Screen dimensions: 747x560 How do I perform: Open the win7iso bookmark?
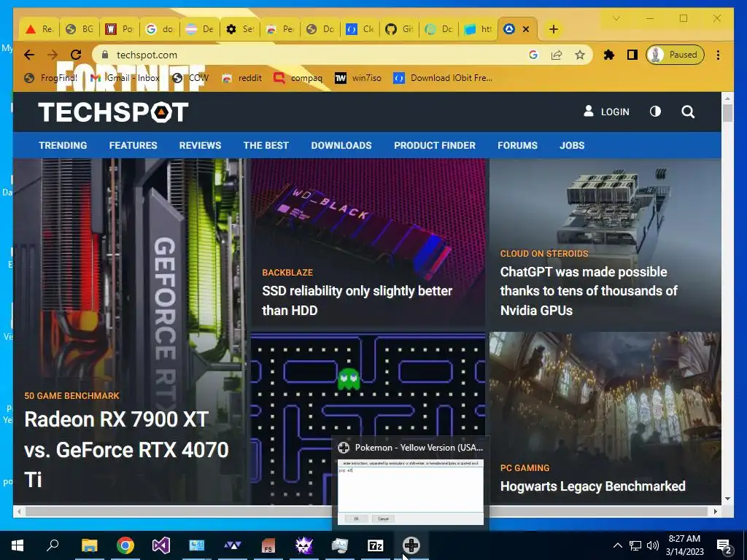pyautogui.click(x=357, y=77)
